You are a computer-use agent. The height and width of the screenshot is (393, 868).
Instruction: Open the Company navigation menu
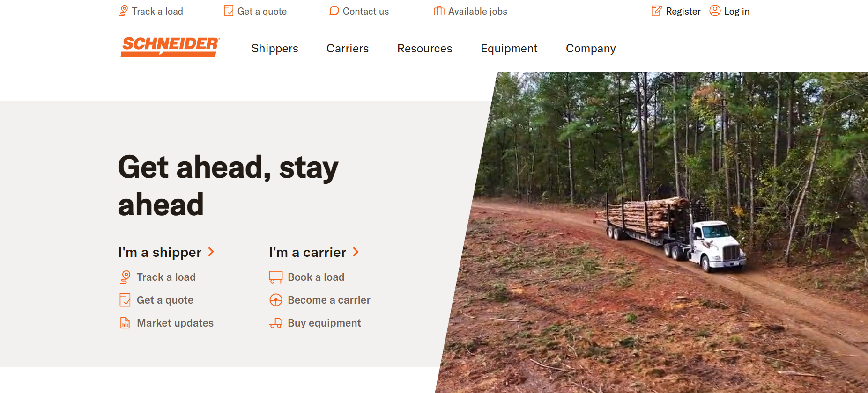click(x=591, y=49)
